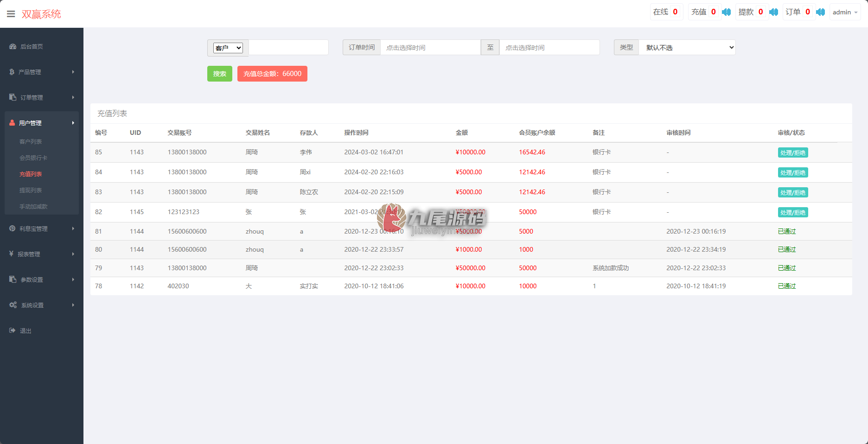This screenshot has height=444, width=868.
Task: Open 客户列表 in the sidebar
Action: click(x=31, y=141)
